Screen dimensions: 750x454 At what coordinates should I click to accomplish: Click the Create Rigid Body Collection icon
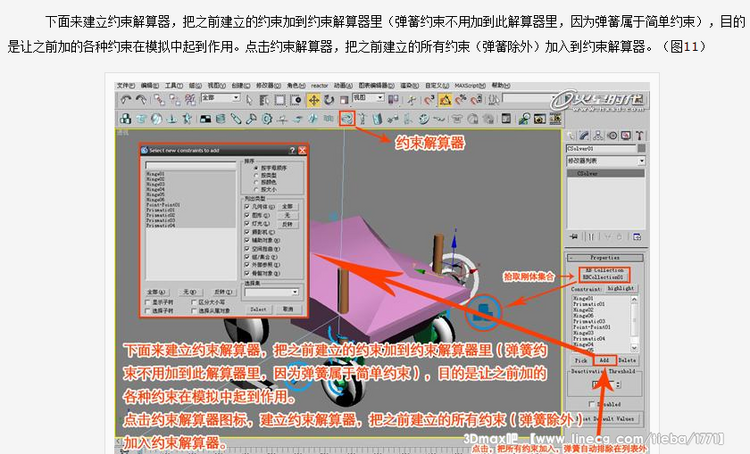(125, 119)
